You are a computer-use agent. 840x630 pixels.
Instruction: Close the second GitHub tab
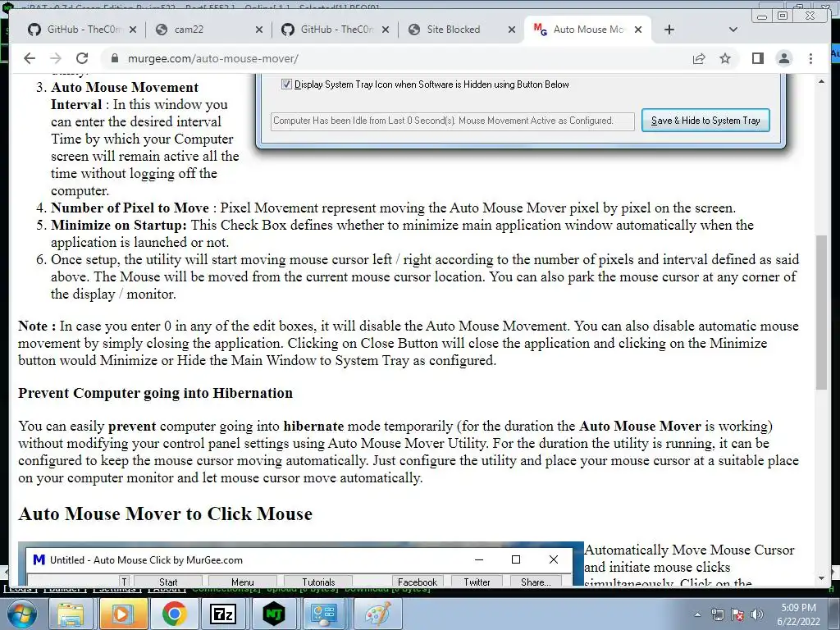coord(386,30)
